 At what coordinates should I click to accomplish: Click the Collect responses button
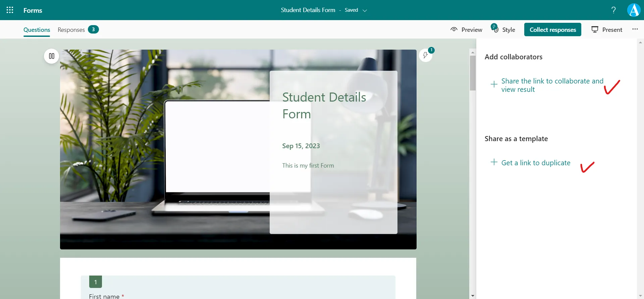[553, 29]
